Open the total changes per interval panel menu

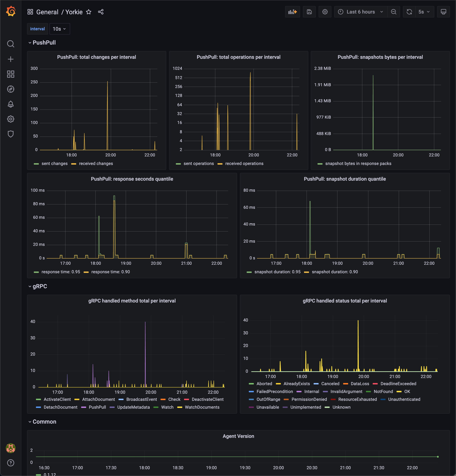(x=97, y=57)
